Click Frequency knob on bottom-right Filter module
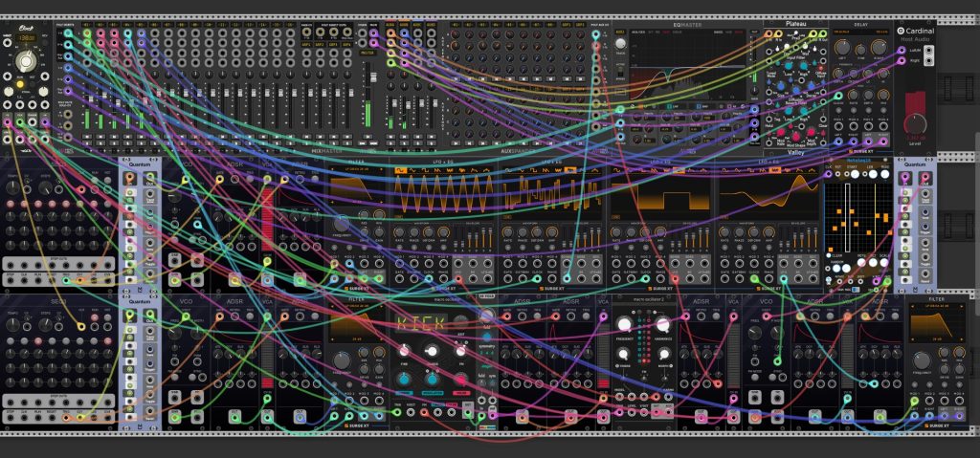Image resolution: width=980 pixels, height=458 pixels. (x=922, y=360)
